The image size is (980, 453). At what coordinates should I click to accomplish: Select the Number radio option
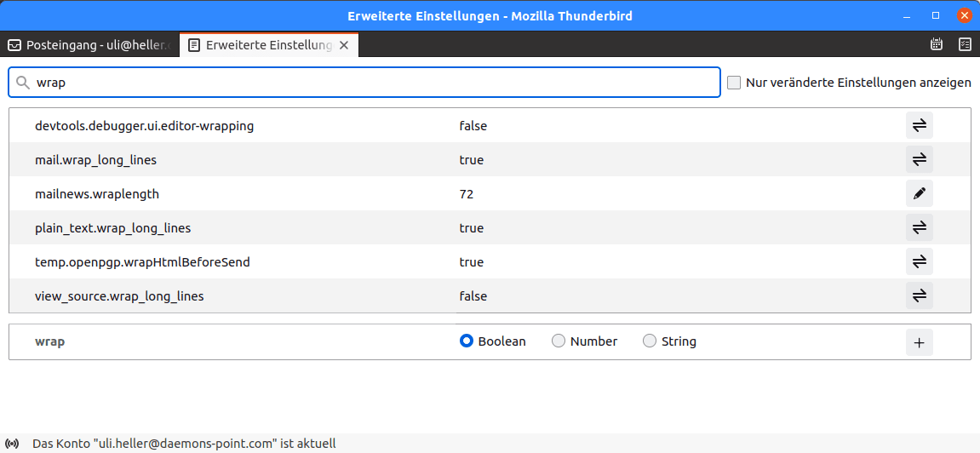(x=559, y=341)
